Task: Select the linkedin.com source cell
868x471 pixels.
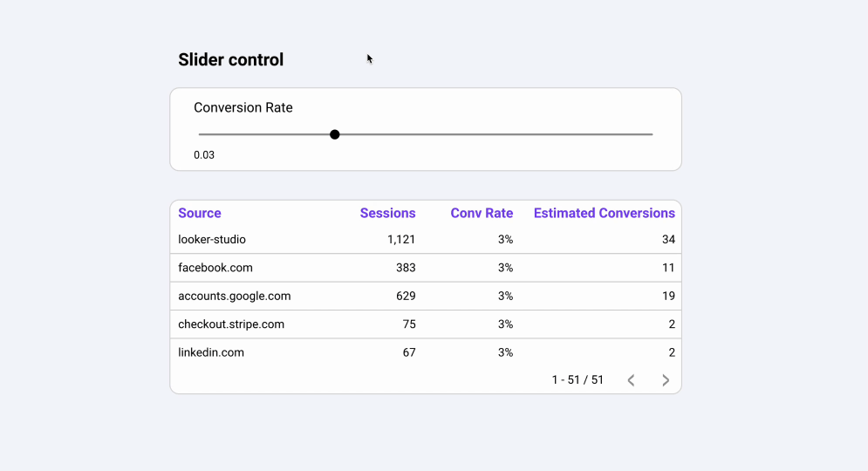Action: tap(211, 352)
